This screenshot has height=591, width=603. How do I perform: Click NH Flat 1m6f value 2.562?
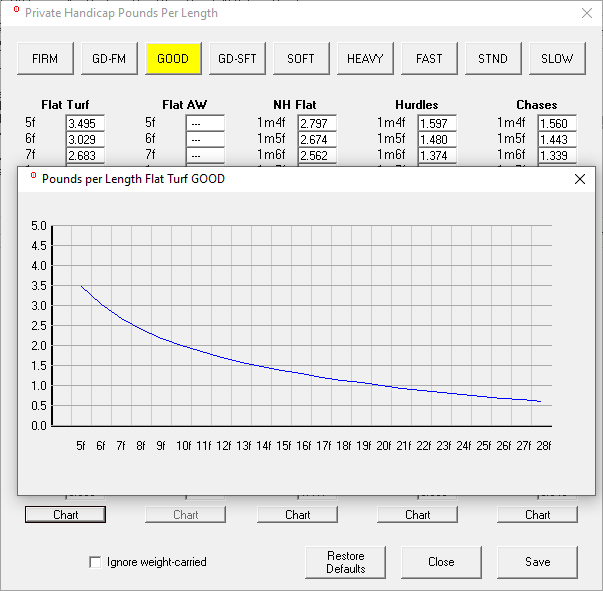(317, 155)
